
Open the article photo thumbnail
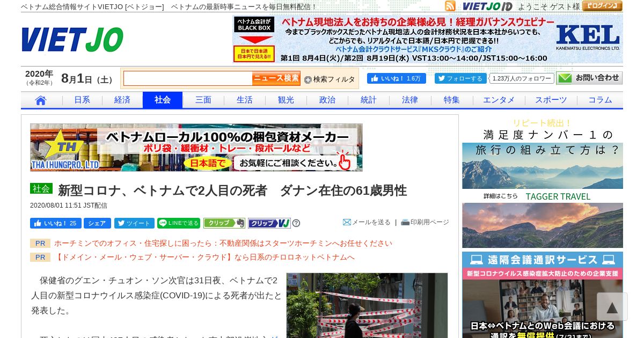coord(367,305)
